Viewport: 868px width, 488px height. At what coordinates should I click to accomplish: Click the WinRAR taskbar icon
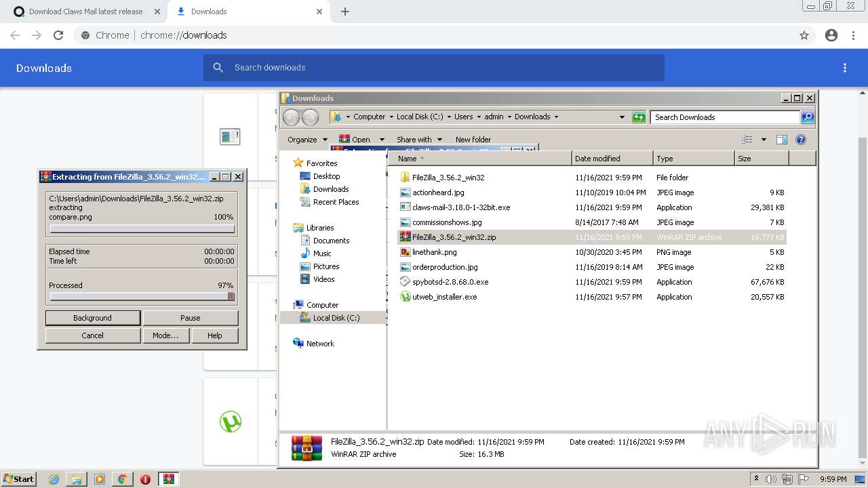[x=169, y=479]
